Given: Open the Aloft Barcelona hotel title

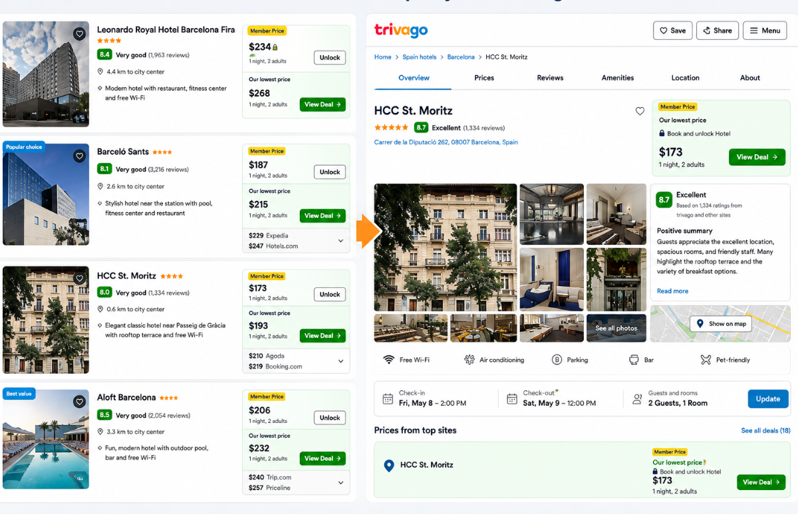Looking at the screenshot, I should (x=126, y=397).
